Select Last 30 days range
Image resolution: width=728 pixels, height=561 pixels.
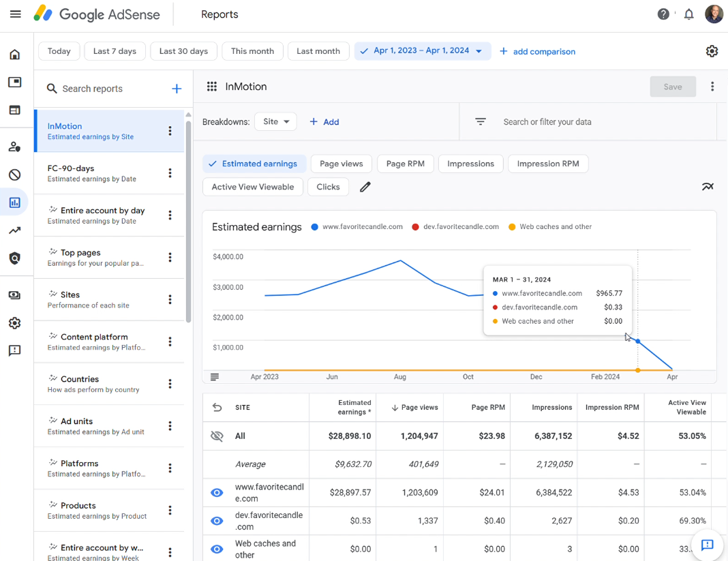click(183, 51)
